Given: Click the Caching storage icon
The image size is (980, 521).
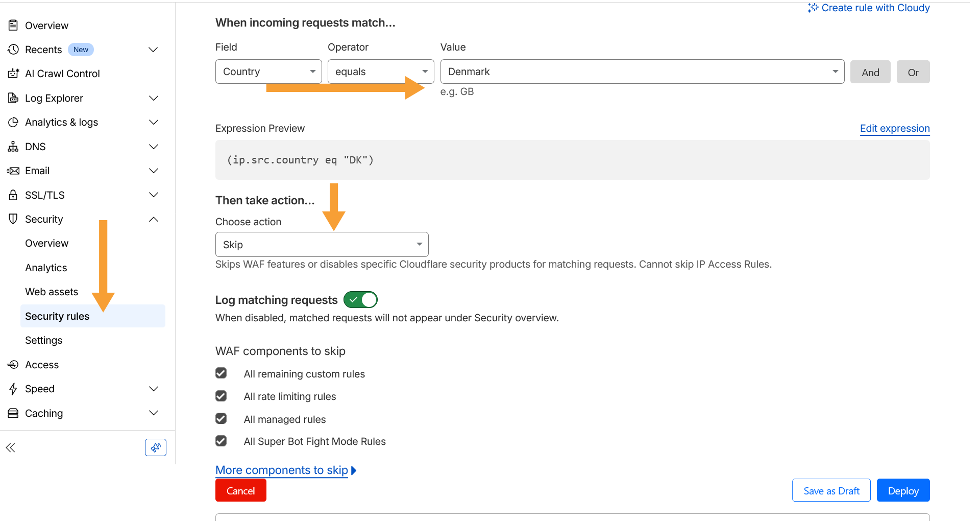Looking at the screenshot, I should click(13, 413).
